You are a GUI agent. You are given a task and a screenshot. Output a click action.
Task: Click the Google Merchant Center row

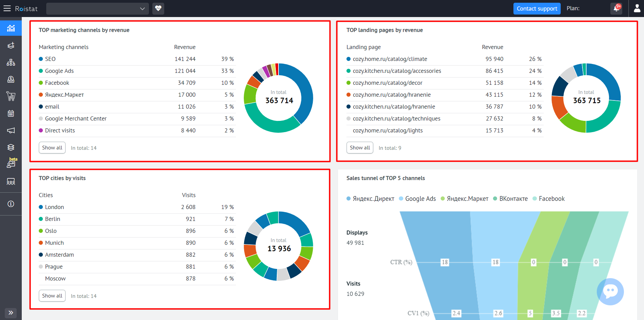[x=137, y=118]
